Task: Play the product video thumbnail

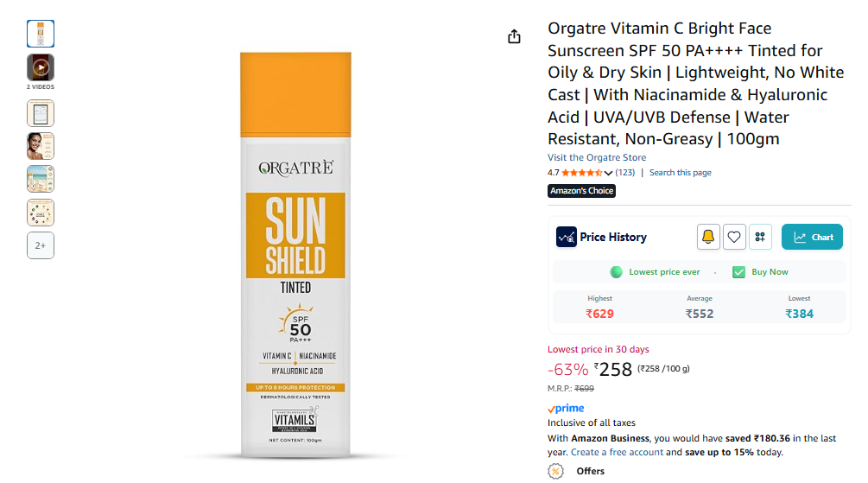Action: tap(41, 67)
